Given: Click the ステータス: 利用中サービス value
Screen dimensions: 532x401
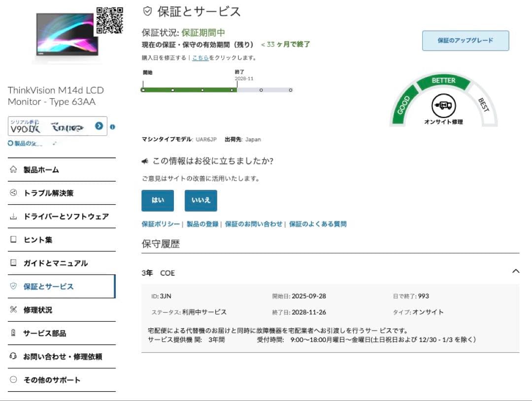Looking at the screenshot, I should click(204, 312).
